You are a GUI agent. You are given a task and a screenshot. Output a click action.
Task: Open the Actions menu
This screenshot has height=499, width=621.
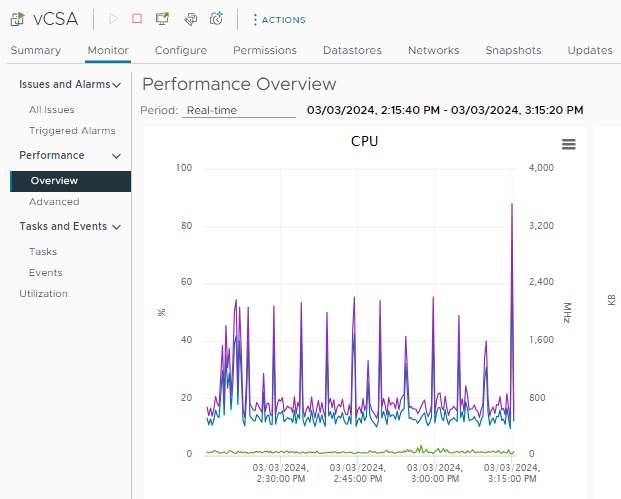(279, 20)
